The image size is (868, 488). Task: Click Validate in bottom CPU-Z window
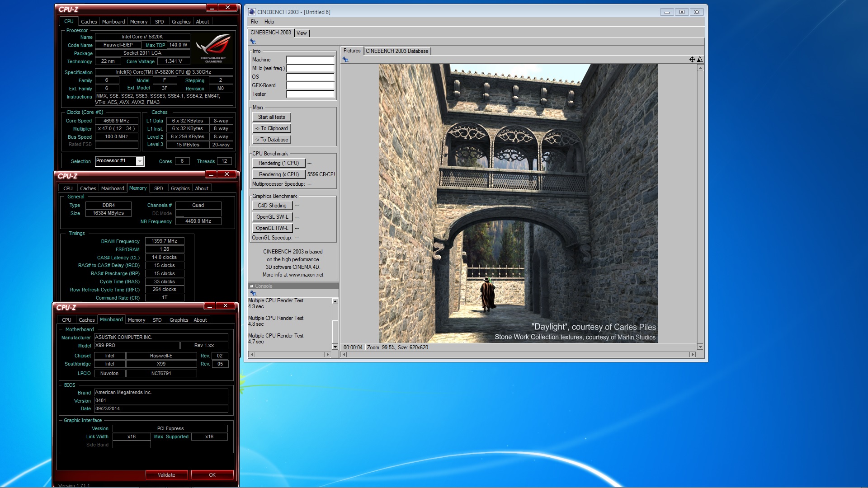(166, 475)
